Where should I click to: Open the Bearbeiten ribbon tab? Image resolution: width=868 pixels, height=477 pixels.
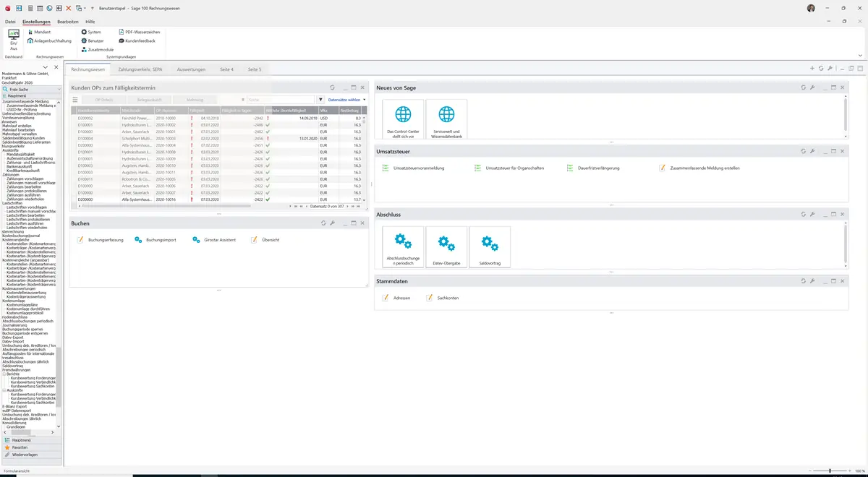click(68, 22)
